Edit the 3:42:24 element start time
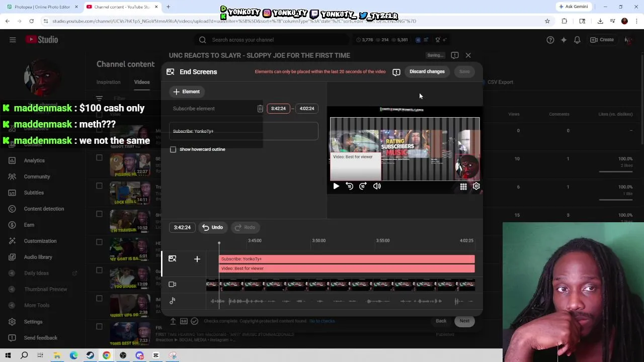The height and width of the screenshot is (362, 644). [278, 109]
